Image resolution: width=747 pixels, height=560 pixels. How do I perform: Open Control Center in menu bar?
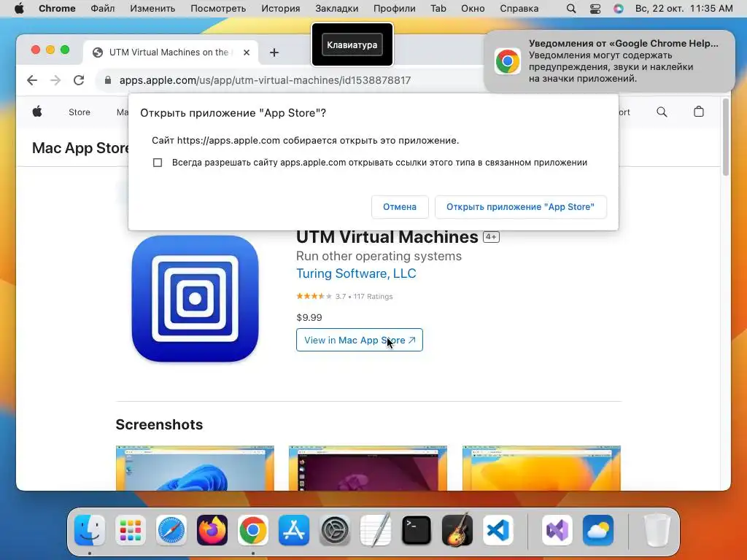point(595,9)
